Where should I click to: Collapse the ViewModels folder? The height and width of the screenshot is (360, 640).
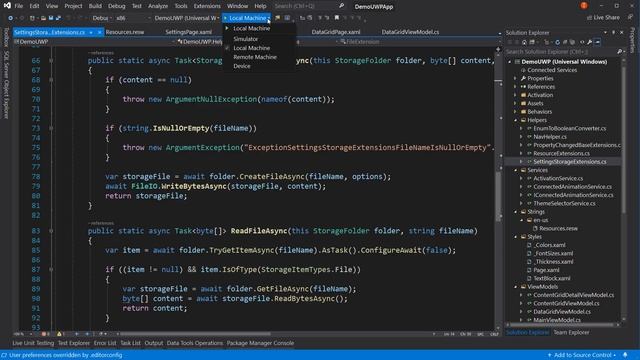(515, 287)
